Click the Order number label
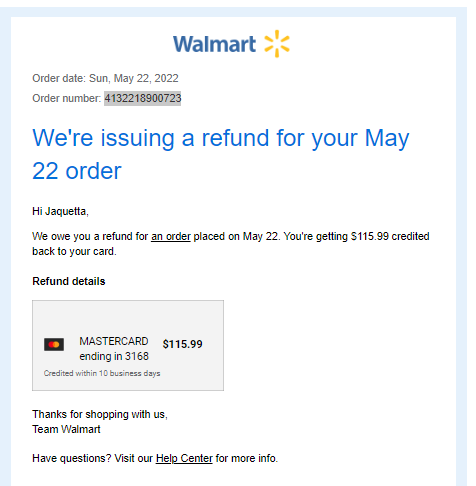Screen dimensions: 476x486 click(66, 98)
